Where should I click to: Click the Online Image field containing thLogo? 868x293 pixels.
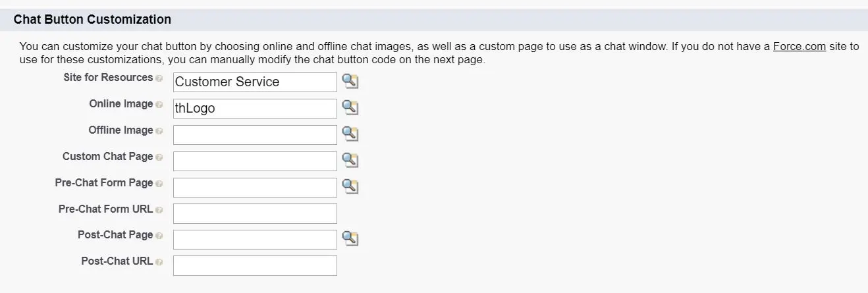click(x=255, y=109)
